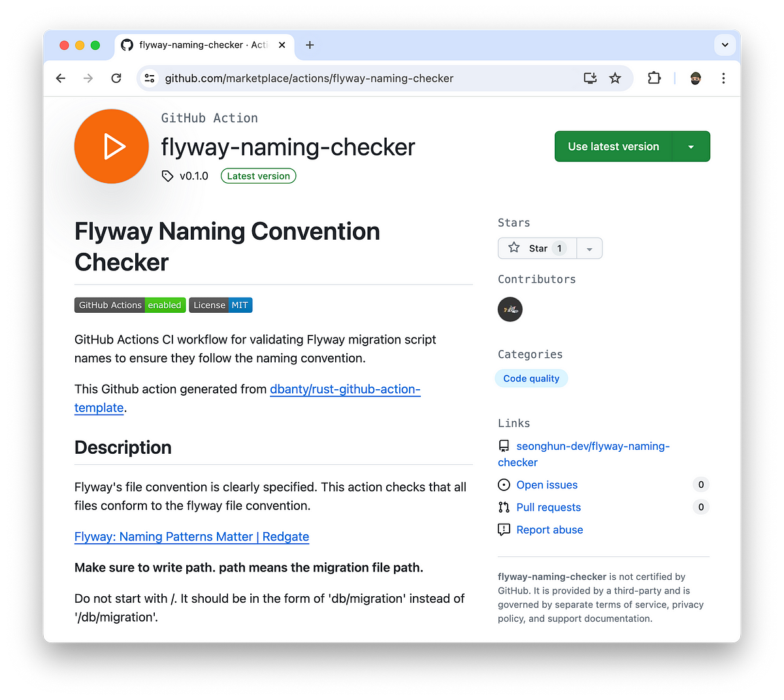Open seonghun-dev/flyway-naming-checker repository link
Image resolution: width=784 pixels, height=700 pixels.
click(584, 454)
